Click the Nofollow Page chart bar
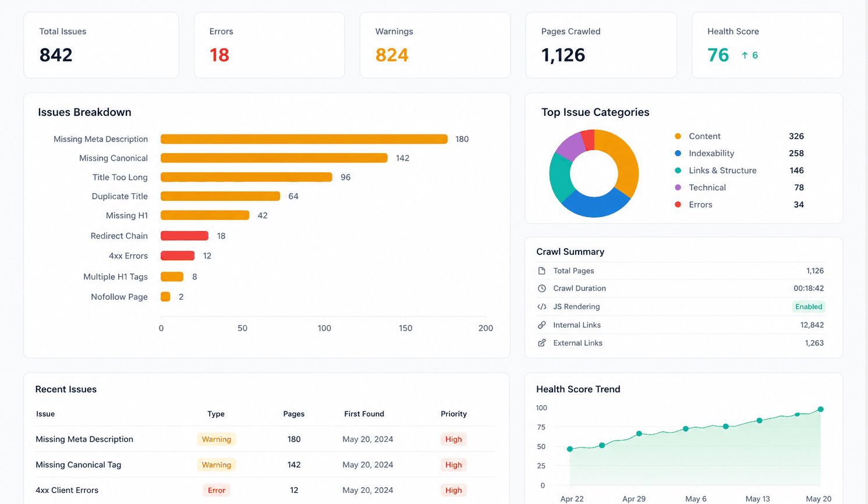 click(x=165, y=297)
